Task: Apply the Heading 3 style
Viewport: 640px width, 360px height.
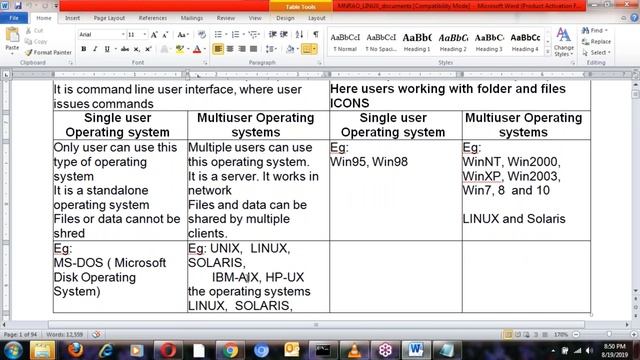Action: click(x=489, y=42)
